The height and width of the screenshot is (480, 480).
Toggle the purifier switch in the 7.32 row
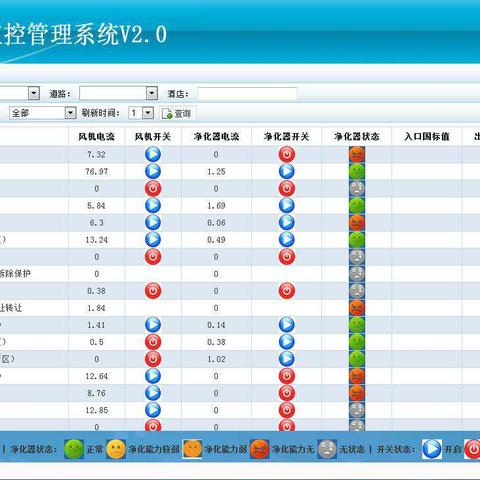287,154
